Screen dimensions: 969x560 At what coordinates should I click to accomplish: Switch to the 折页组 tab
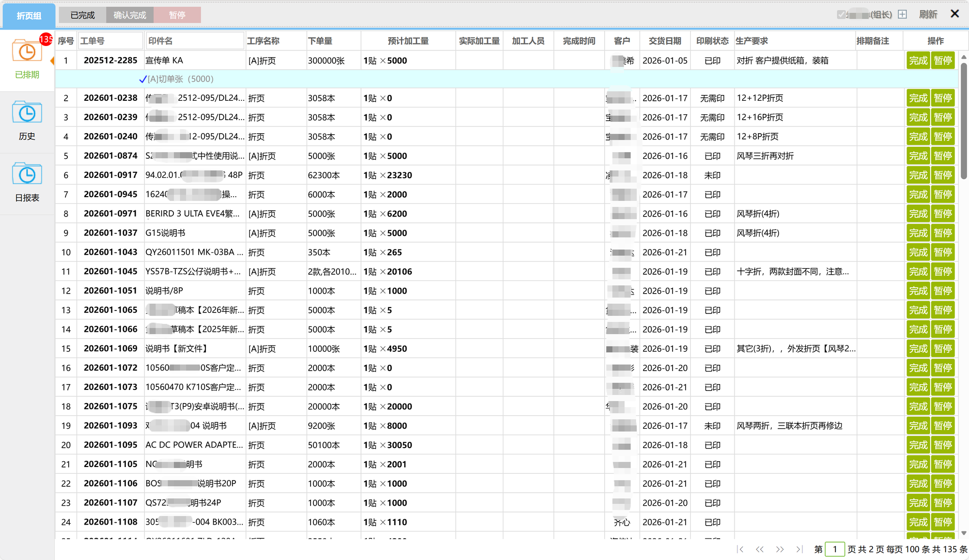pyautogui.click(x=29, y=16)
